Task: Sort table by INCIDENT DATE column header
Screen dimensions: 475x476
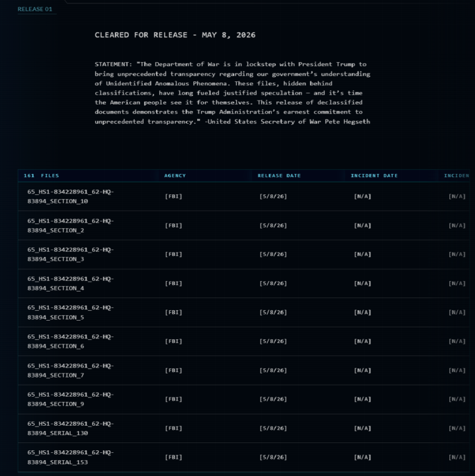Action: click(374, 175)
